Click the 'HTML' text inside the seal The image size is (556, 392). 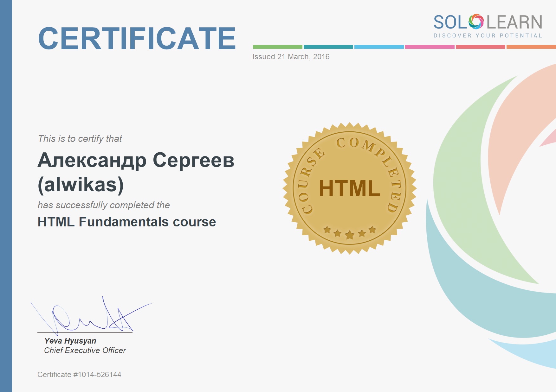click(x=350, y=188)
